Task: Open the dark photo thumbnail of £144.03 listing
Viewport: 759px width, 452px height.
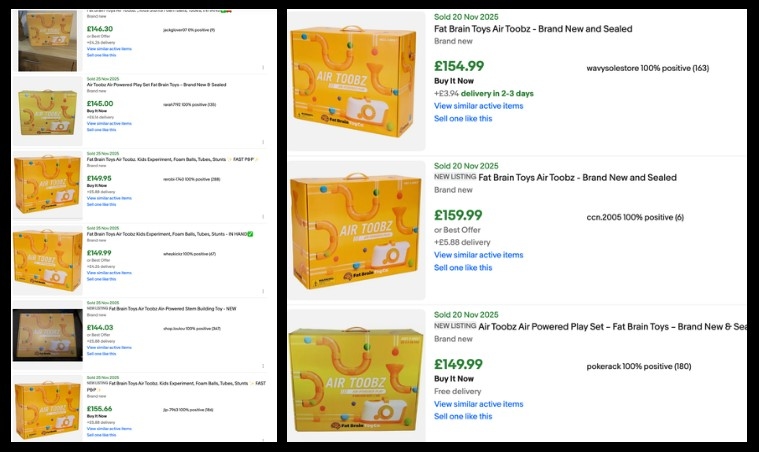Action: pos(47,335)
